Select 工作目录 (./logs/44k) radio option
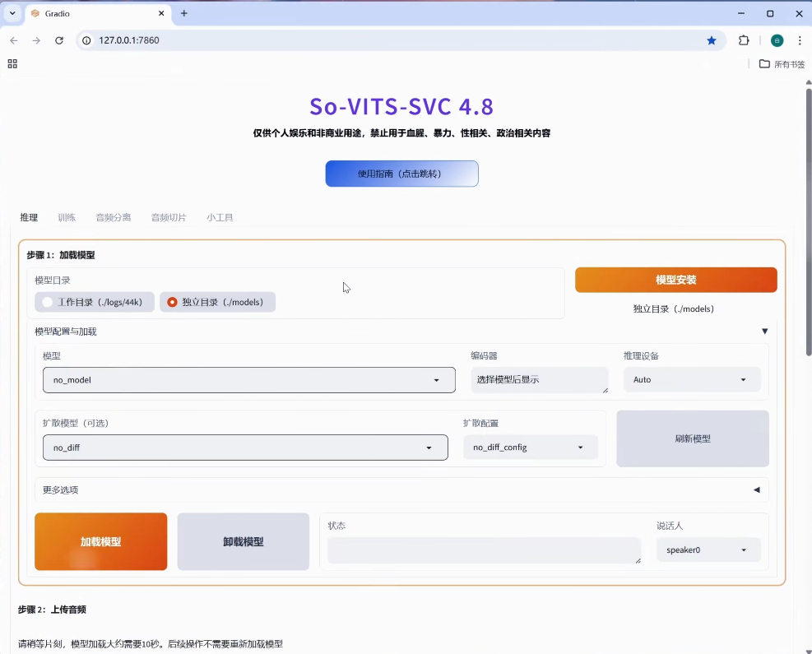 point(95,302)
